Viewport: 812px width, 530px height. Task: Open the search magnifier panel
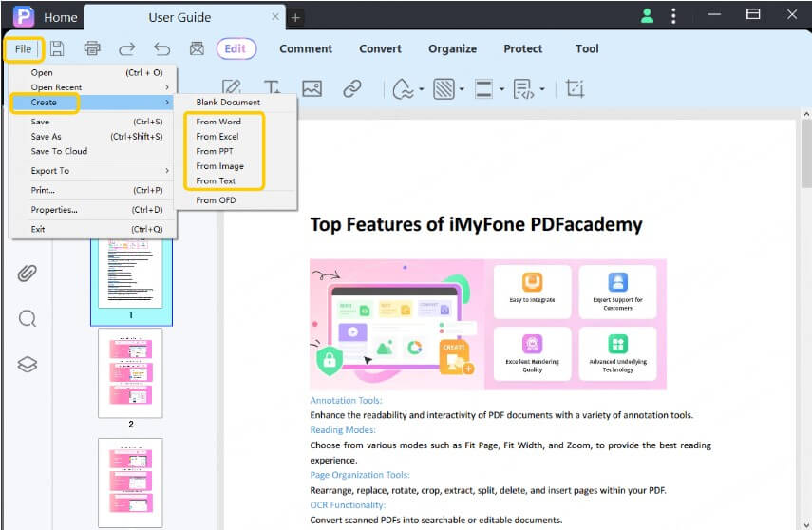click(27, 318)
